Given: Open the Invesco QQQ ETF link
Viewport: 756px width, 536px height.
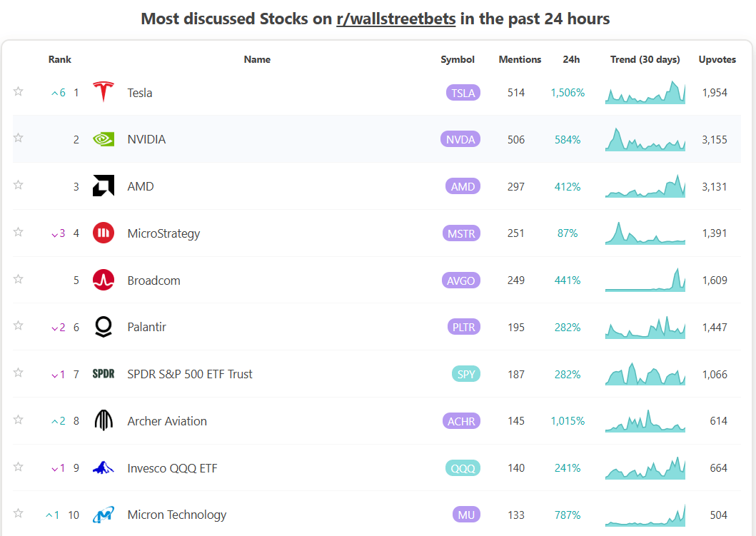Looking at the screenshot, I should click(x=172, y=468).
